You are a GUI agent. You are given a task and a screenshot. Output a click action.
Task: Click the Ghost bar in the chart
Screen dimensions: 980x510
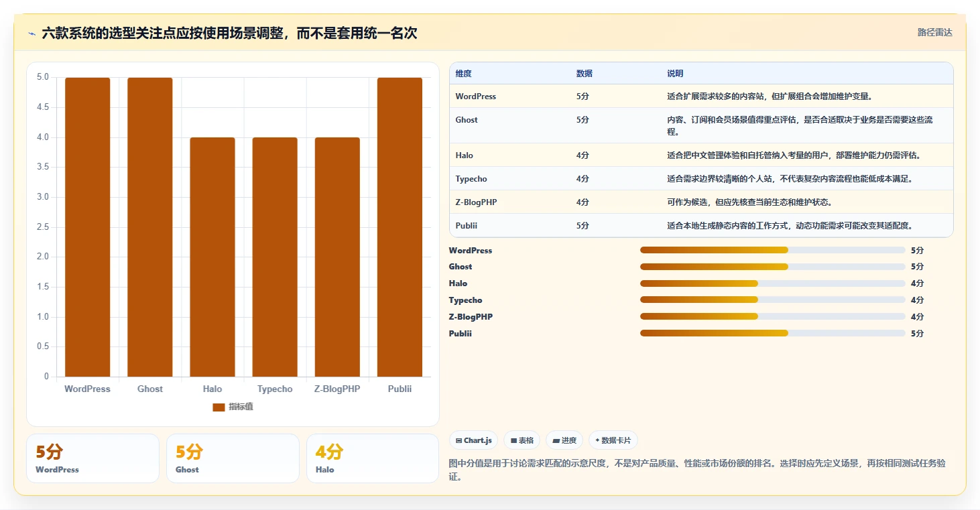click(150, 227)
